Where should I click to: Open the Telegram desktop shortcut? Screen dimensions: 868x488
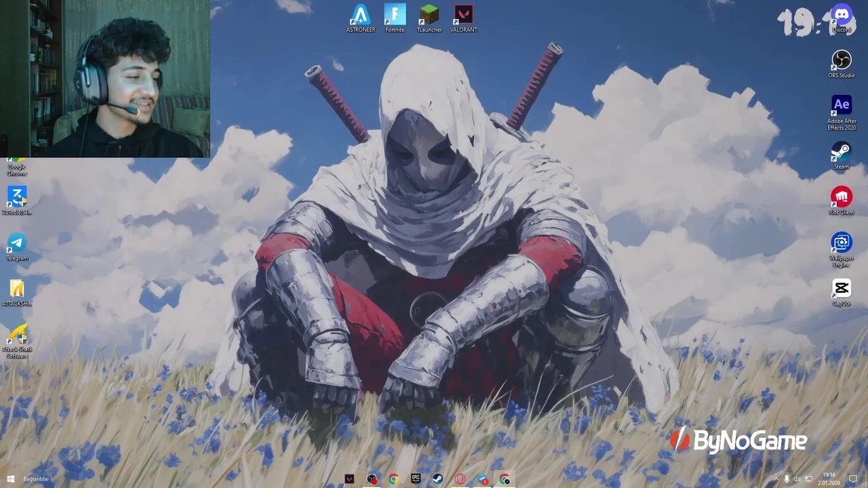point(17,247)
